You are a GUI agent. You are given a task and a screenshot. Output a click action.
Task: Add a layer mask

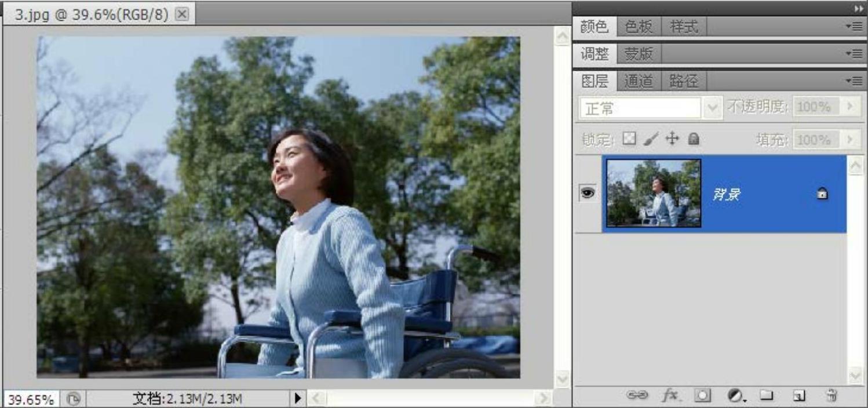[x=703, y=395]
